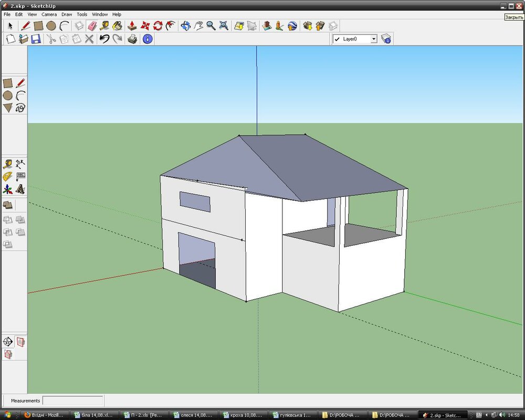Open the Camera menu

pos(49,15)
